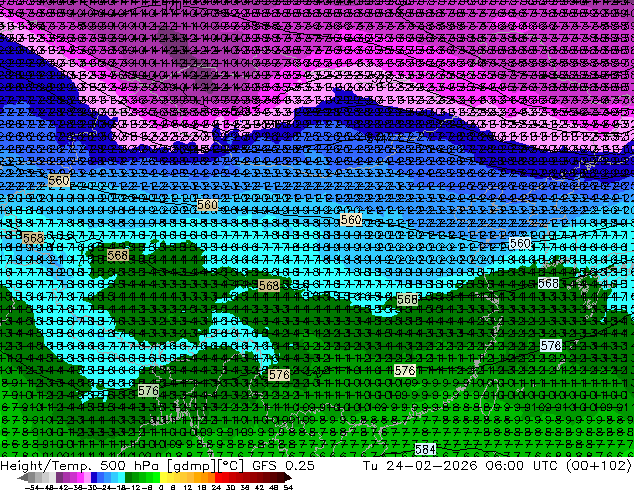Click the '500 hPa' level text
This screenshot has width=634, height=490.
click(129, 465)
